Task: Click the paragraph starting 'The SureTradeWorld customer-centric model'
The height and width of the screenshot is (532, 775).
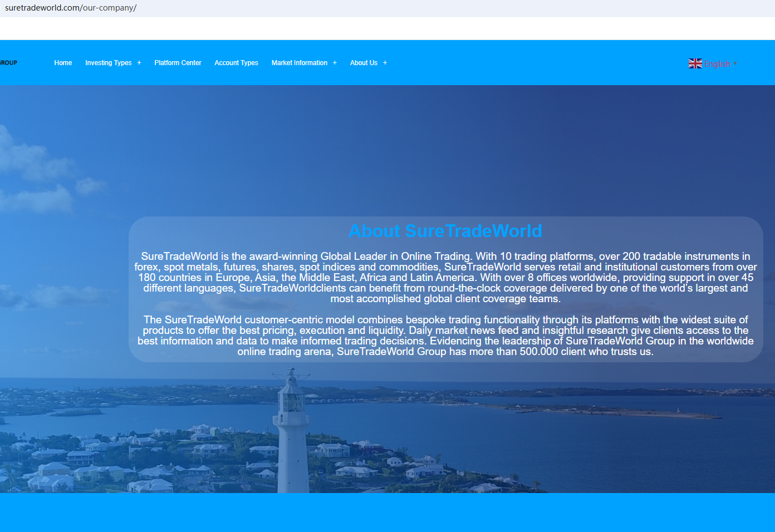Action: 445,336
